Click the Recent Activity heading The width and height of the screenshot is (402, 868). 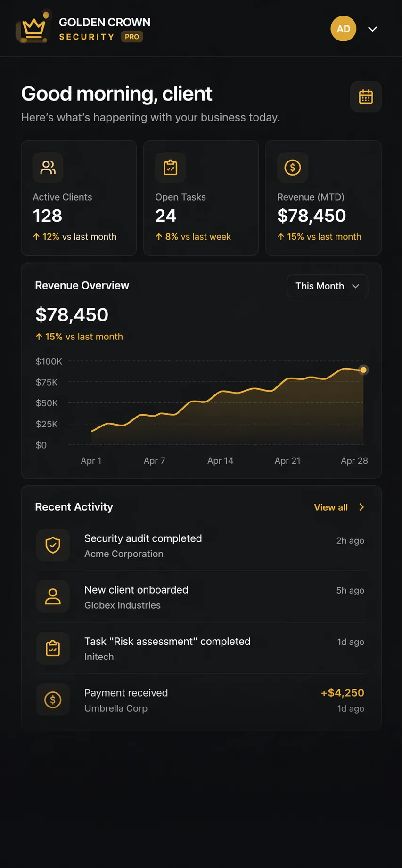[x=74, y=507]
